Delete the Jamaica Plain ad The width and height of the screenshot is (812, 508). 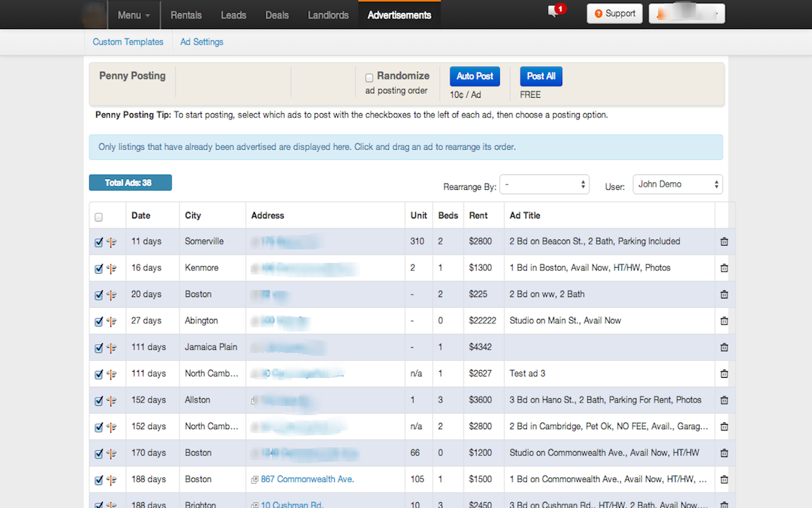click(724, 347)
